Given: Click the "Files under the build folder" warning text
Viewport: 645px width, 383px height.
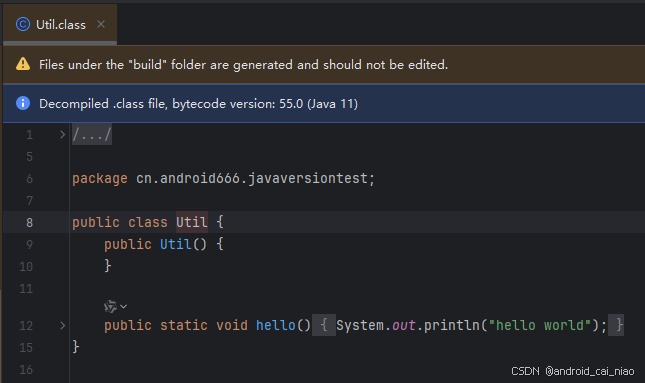Looking at the screenshot, I should coord(244,65).
